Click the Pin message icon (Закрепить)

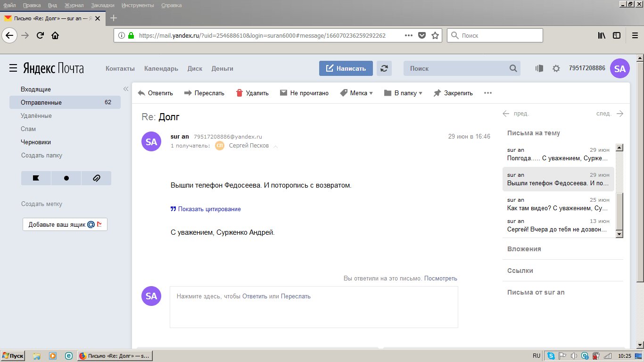[437, 93]
